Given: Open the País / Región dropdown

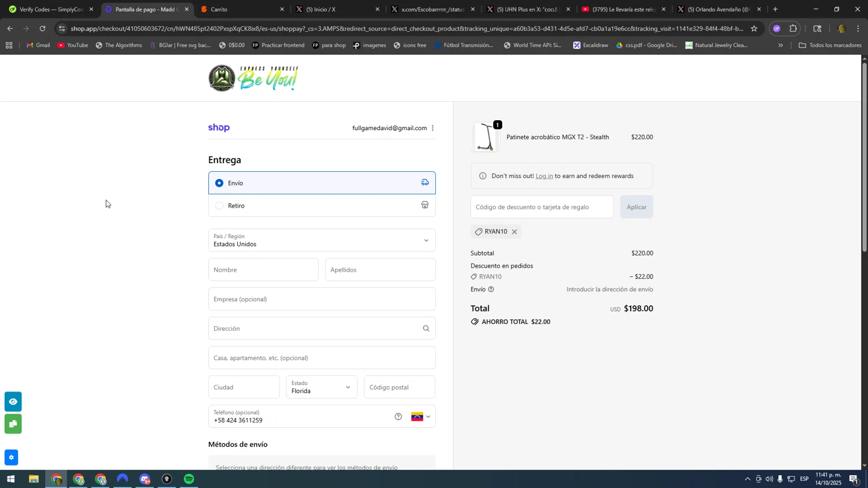Looking at the screenshot, I should coord(322,241).
